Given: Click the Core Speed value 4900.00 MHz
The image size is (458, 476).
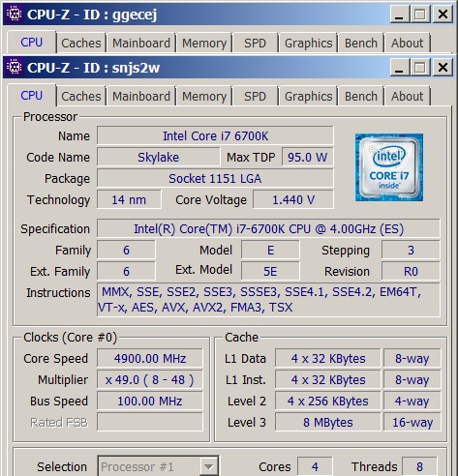Looking at the screenshot, I should (150, 358).
